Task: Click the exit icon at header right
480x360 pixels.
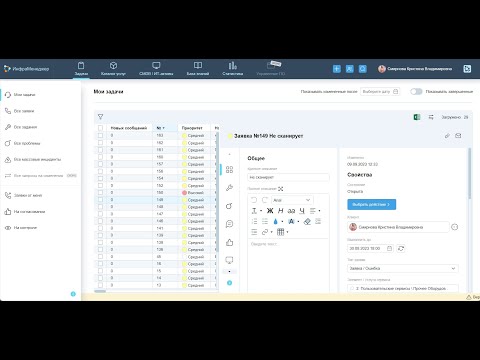Action: coord(467,69)
